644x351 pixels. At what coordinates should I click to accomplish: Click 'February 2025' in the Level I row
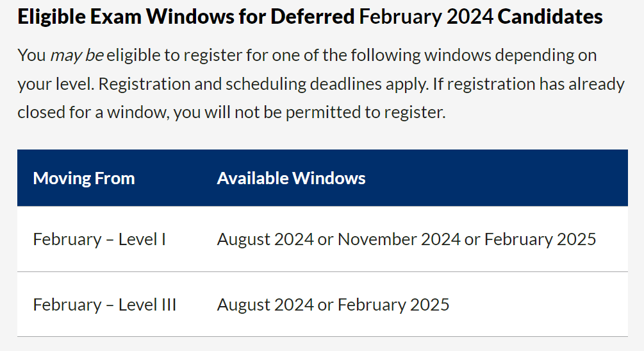tap(540, 239)
